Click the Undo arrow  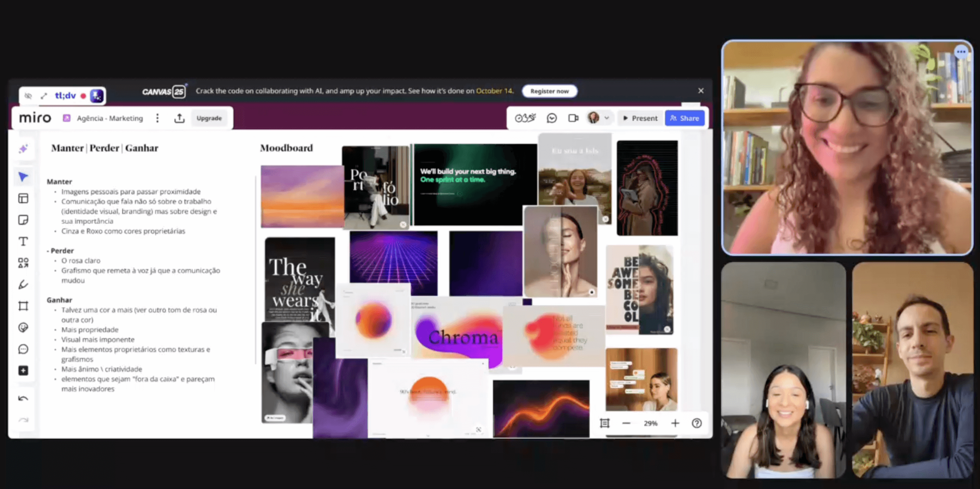(23, 398)
